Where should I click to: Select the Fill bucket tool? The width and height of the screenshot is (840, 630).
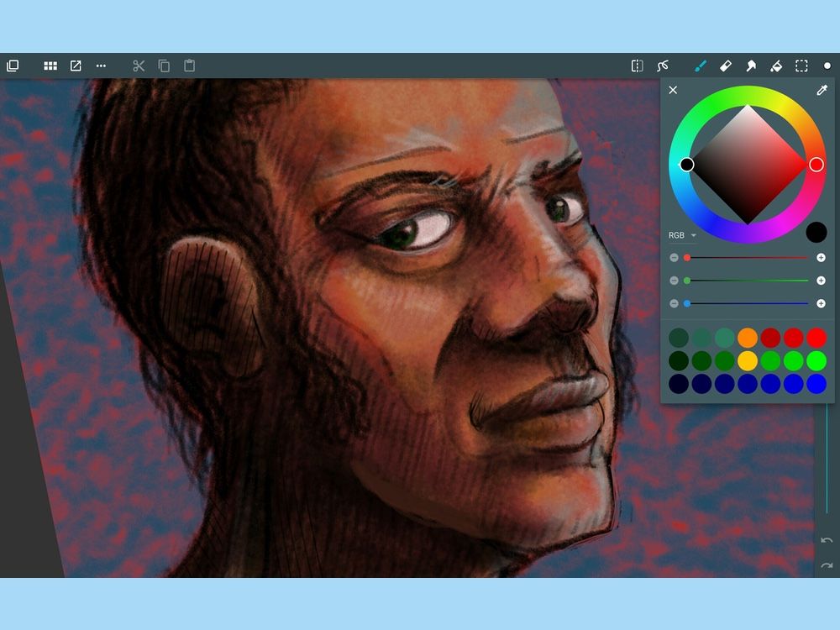(777, 66)
